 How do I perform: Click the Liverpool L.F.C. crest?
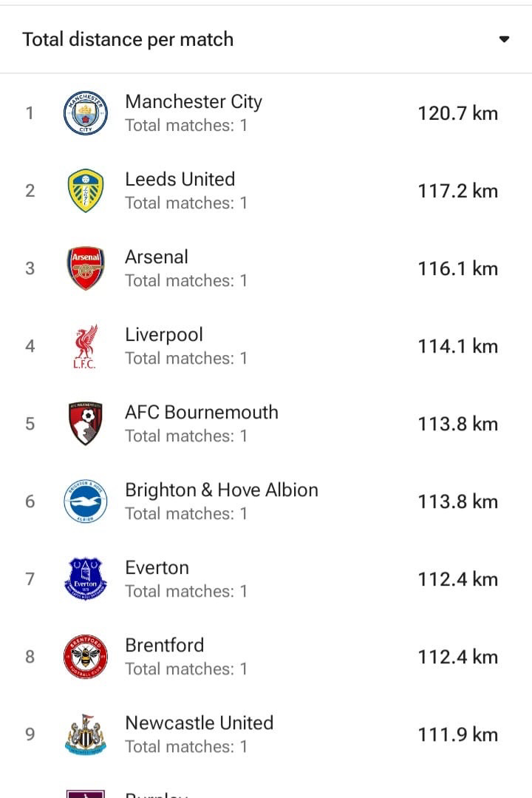click(86, 346)
